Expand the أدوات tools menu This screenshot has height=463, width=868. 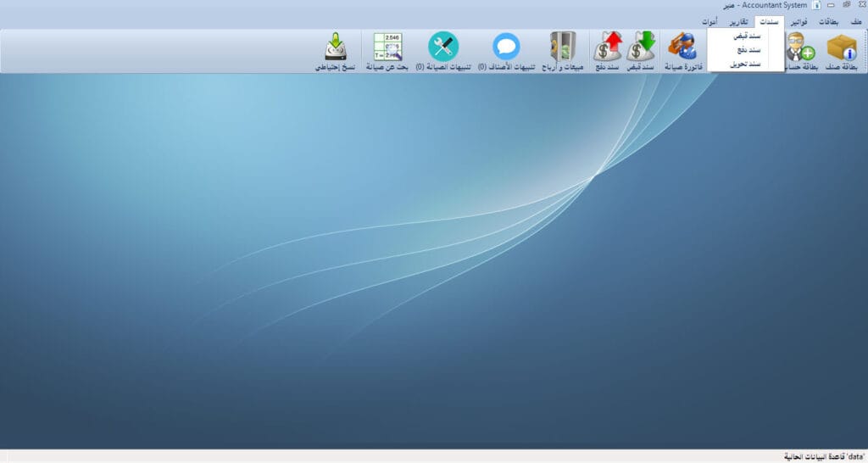[x=710, y=21]
